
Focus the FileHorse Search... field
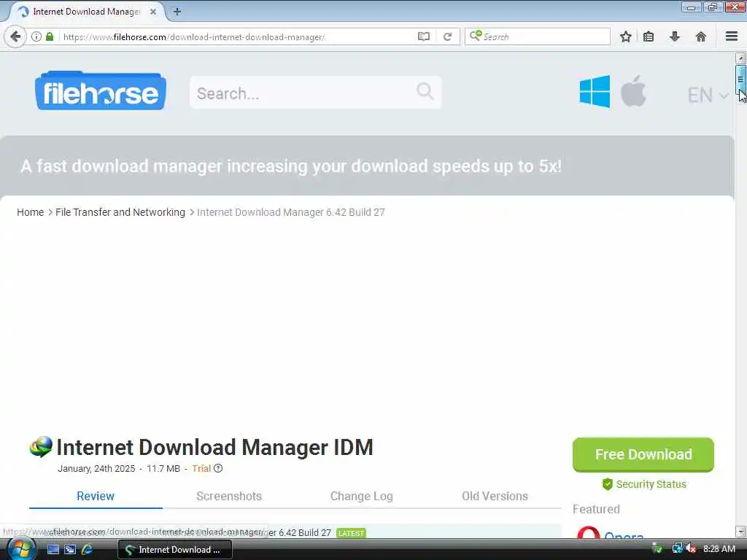pos(315,93)
